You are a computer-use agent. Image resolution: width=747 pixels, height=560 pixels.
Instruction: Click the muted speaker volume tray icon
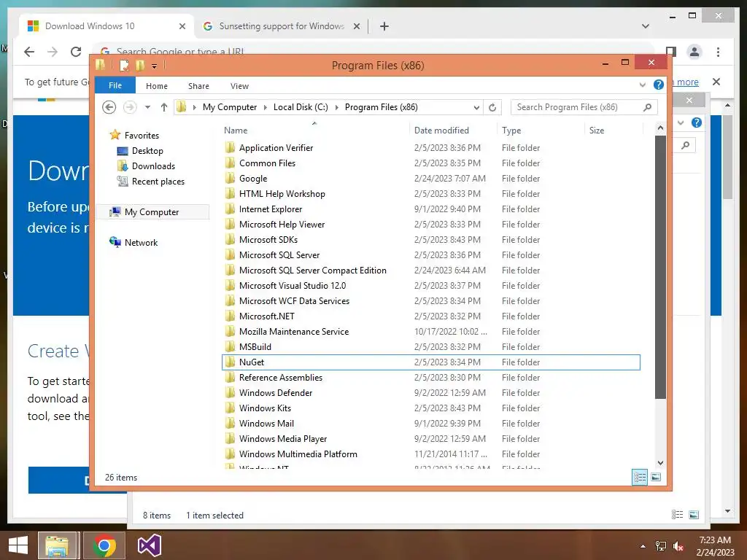[x=678, y=546]
